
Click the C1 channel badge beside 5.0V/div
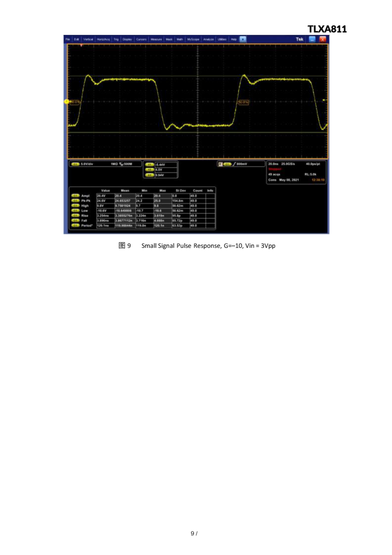tap(76, 164)
